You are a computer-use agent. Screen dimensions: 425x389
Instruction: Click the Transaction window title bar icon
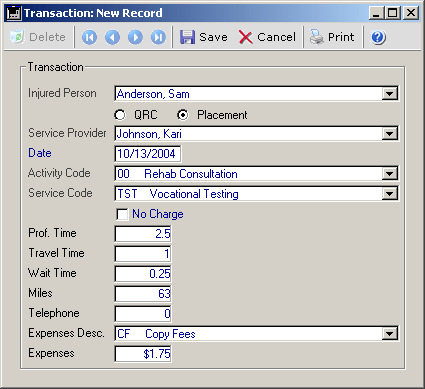14,13
